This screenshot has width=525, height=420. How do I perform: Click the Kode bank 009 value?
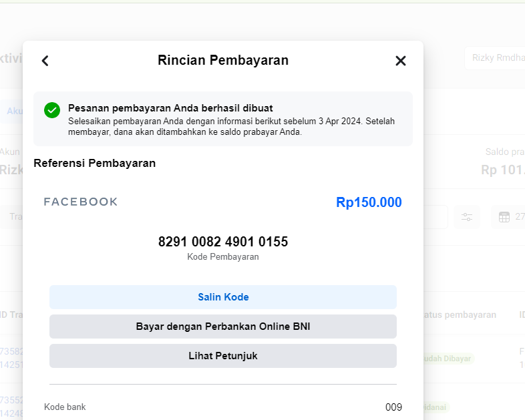click(x=393, y=407)
